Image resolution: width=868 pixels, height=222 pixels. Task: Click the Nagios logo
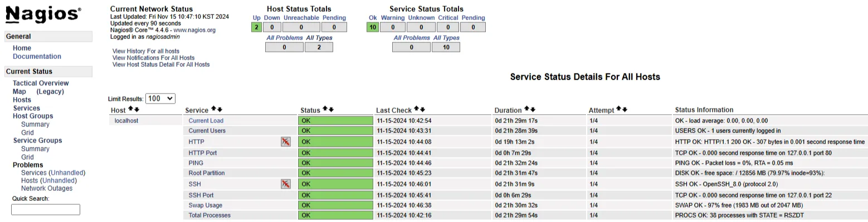(43, 15)
